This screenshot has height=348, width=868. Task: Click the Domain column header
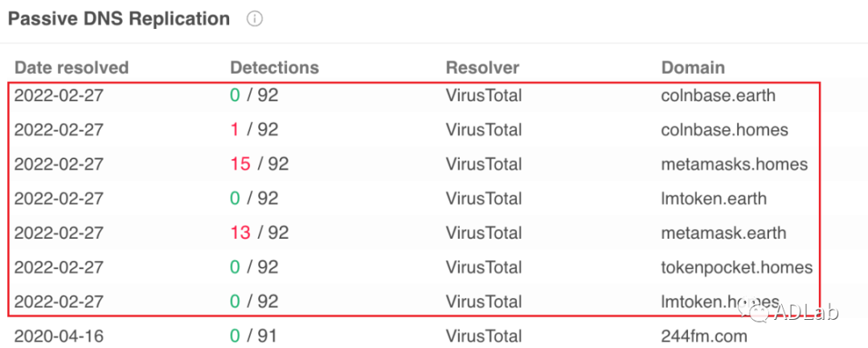coord(693,68)
